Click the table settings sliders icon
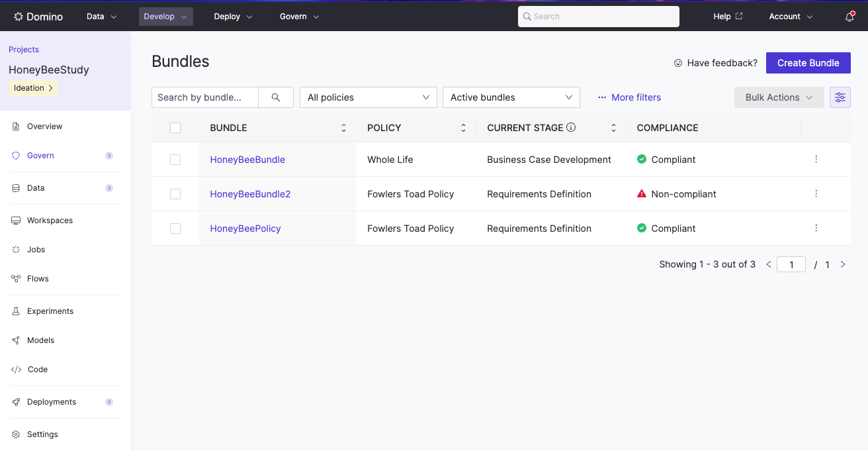This screenshot has width=868, height=451. click(x=840, y=97)
